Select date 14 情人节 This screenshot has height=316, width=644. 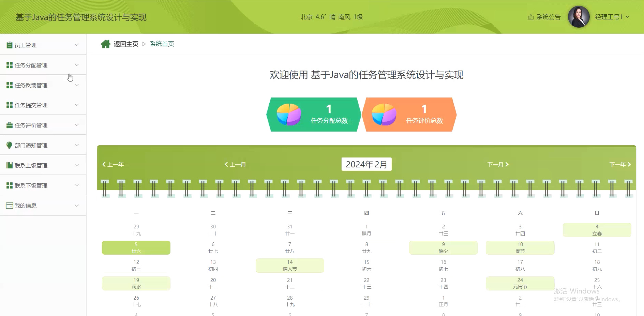click(290, 266)
